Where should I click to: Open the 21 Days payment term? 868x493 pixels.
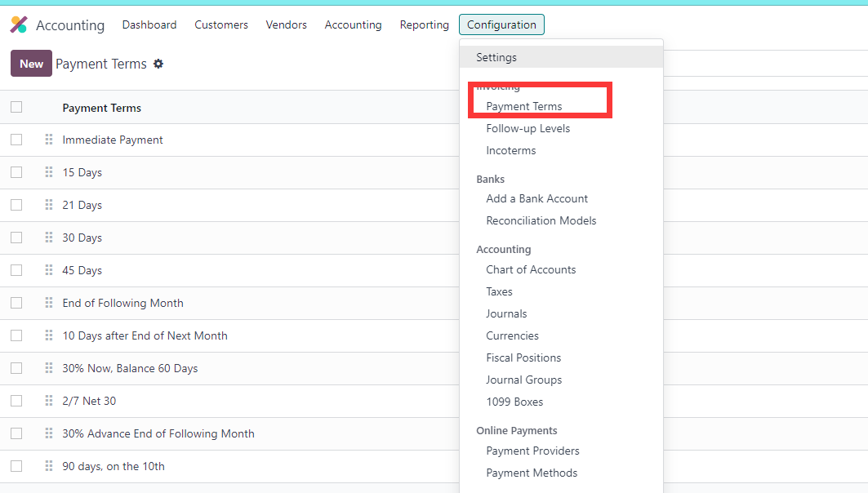(x=82, y=205)
